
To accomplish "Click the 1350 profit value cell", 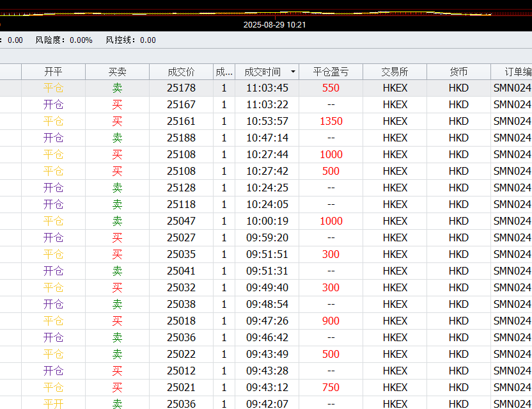I will pos(331,121).
